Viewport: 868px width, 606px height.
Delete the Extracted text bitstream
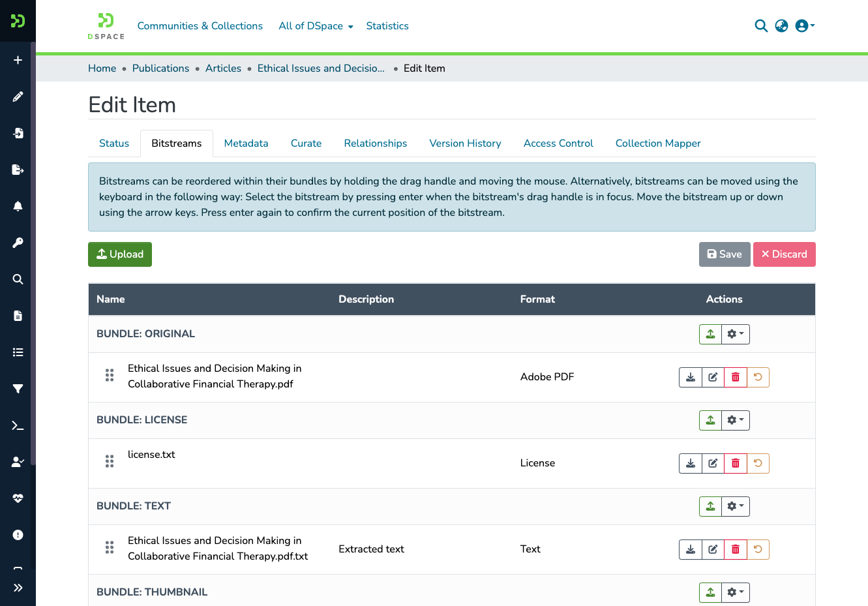[736, 549]
